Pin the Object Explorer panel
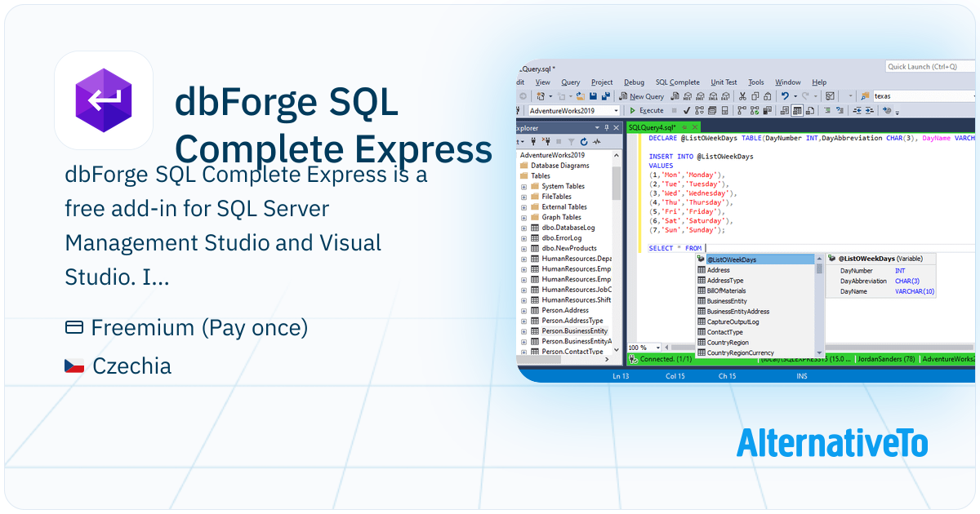The image size is (980, 514). click(x=607, y=128)
